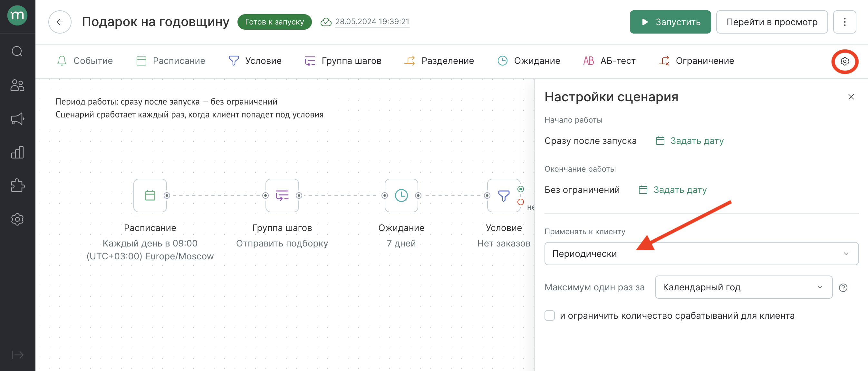
Task: Click the Отправить подборку label
Action: [282, 244]
